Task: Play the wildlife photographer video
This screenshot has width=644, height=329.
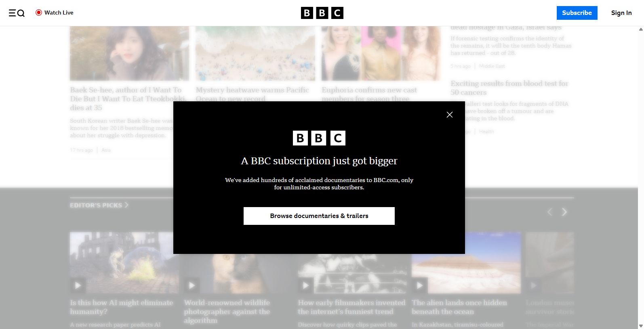Action: tap(192, 285)
